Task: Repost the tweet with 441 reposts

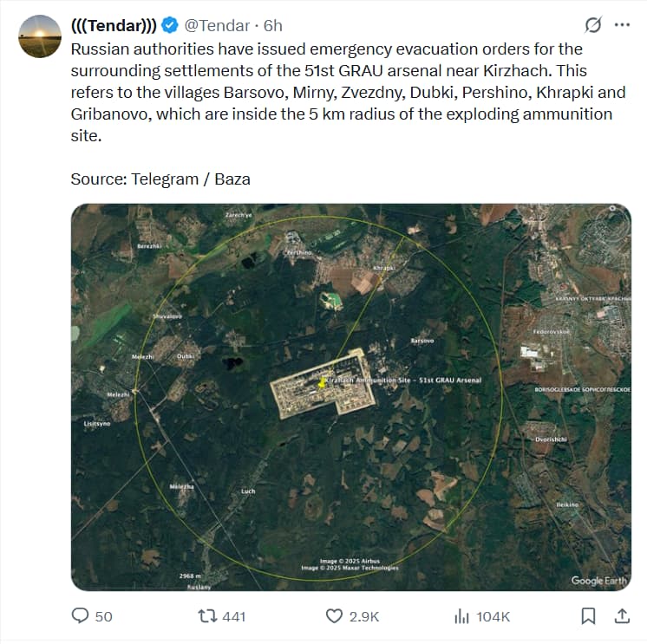Action: pyautogui.click(x=207, y=616)
